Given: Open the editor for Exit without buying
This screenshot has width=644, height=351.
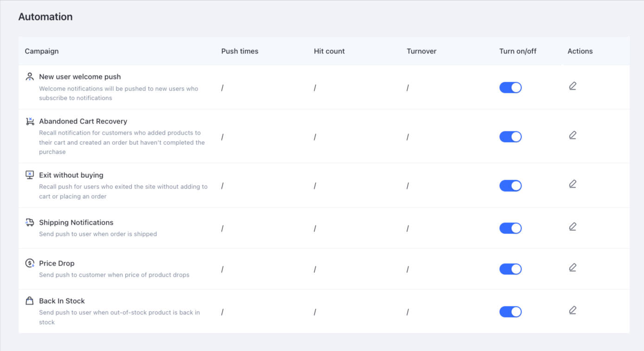Looking at the screenshot, I should click(573, 184).
